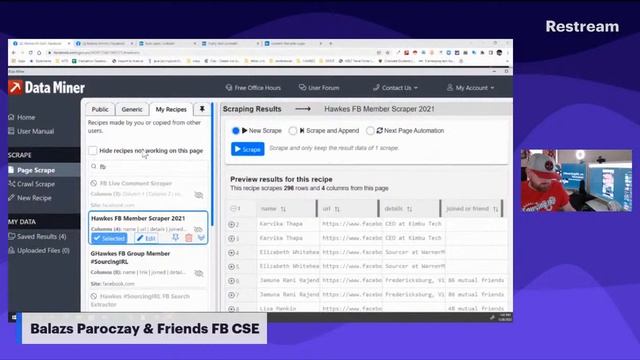The image size is (640, 360).
Task: Toggle visibility icon for GHawkes FB Group Member
Action: (199, 273)
